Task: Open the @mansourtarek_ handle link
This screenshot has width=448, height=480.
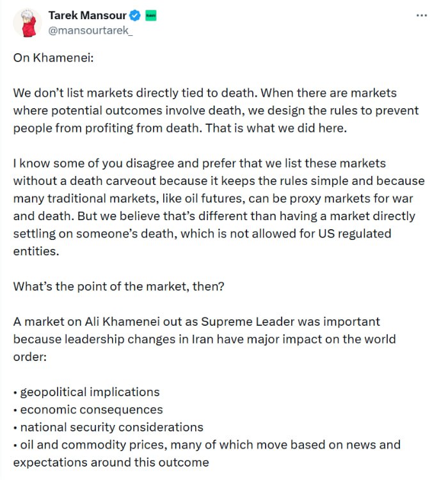Action: 91,30
